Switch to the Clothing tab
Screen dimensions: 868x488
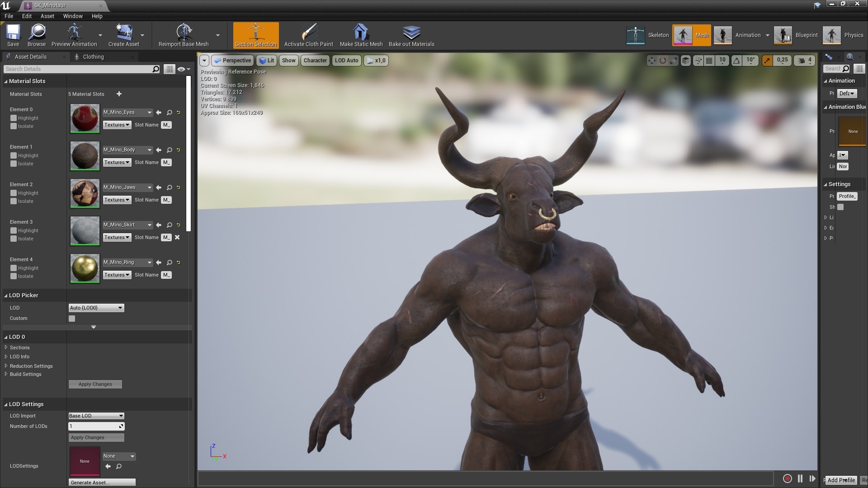coord(93,56)
